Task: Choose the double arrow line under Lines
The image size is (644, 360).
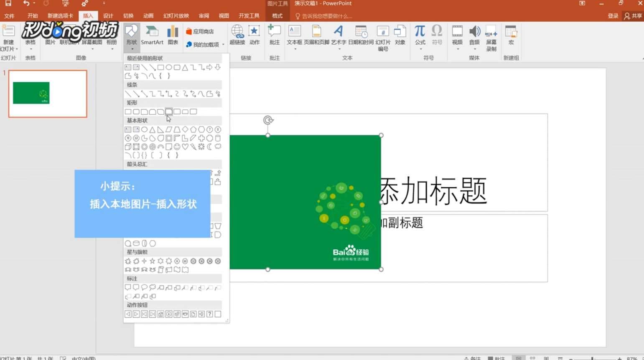Action: pyautogui.click(x=145, y=94)
